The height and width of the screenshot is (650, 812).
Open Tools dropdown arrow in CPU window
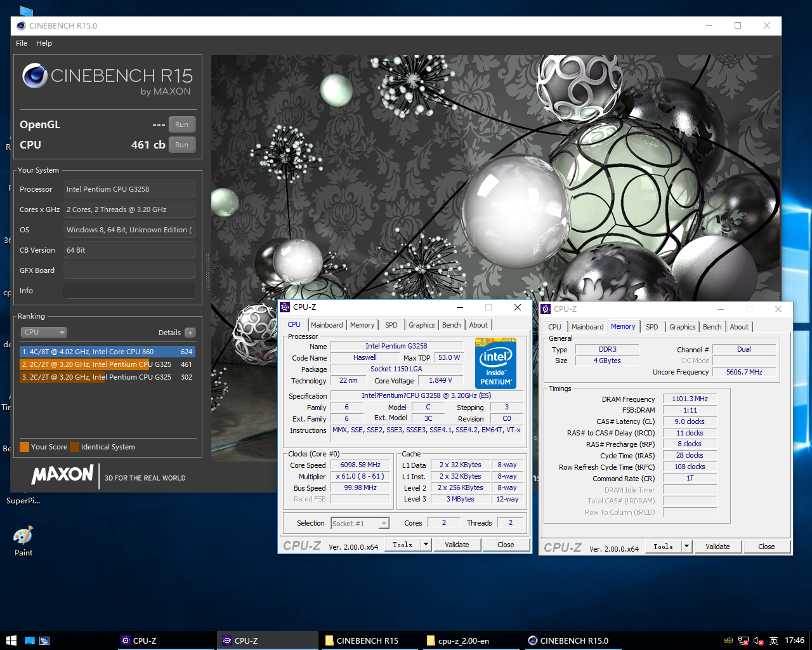point(426,545)
